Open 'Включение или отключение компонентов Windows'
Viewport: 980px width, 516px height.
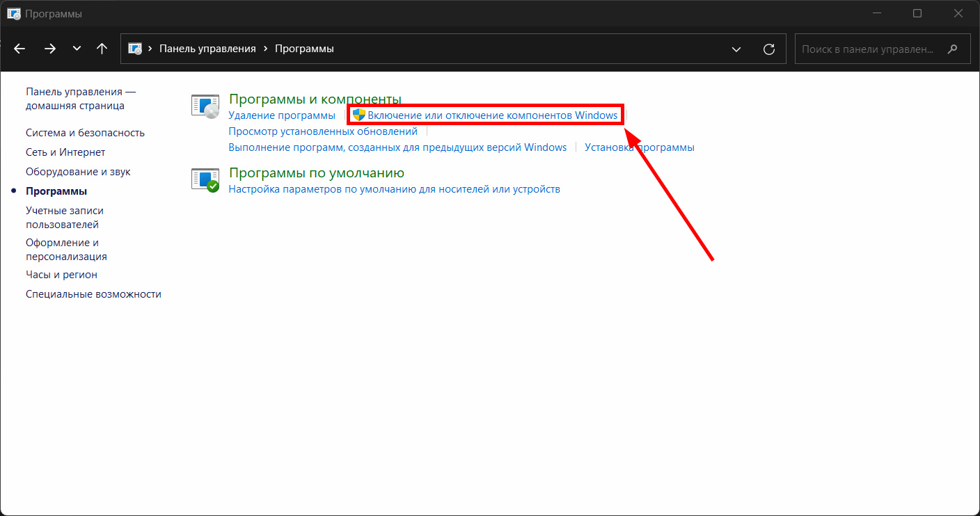pos(493,115)
